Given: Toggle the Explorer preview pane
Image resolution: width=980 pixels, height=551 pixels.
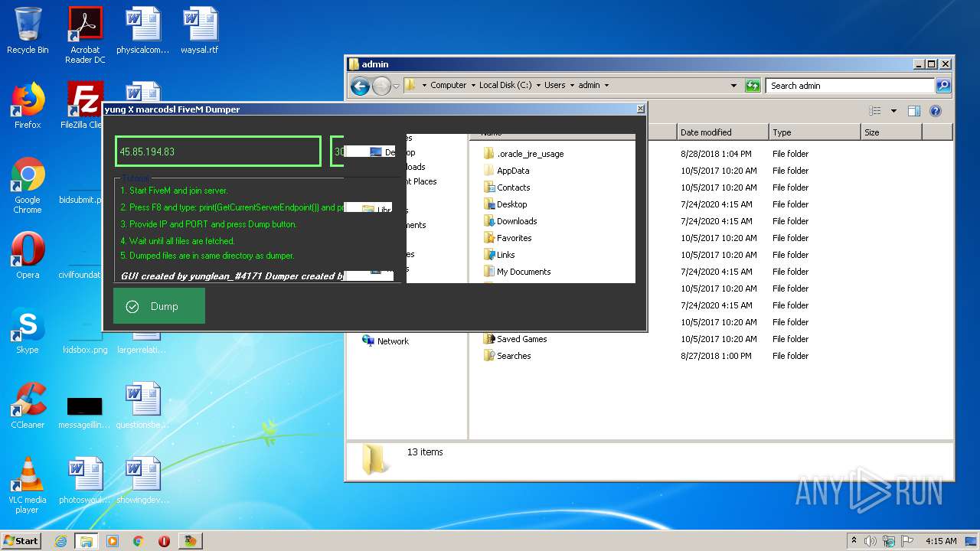Looking at the screenshot, I should 913,111.
